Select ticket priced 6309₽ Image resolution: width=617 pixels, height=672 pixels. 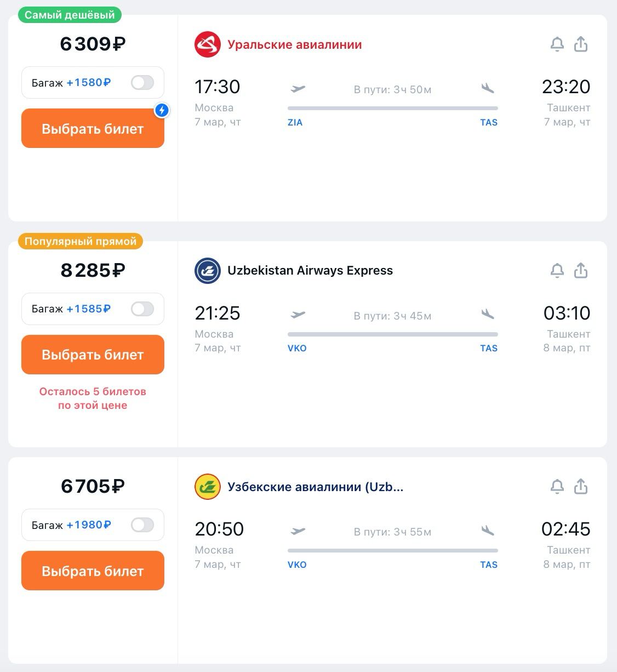(x=93, y=129)
